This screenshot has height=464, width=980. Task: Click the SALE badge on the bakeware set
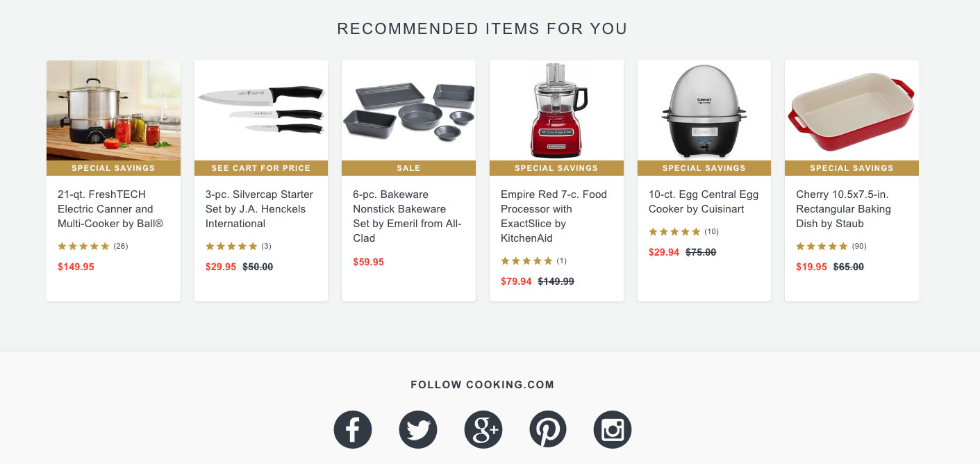coord(408,167)
